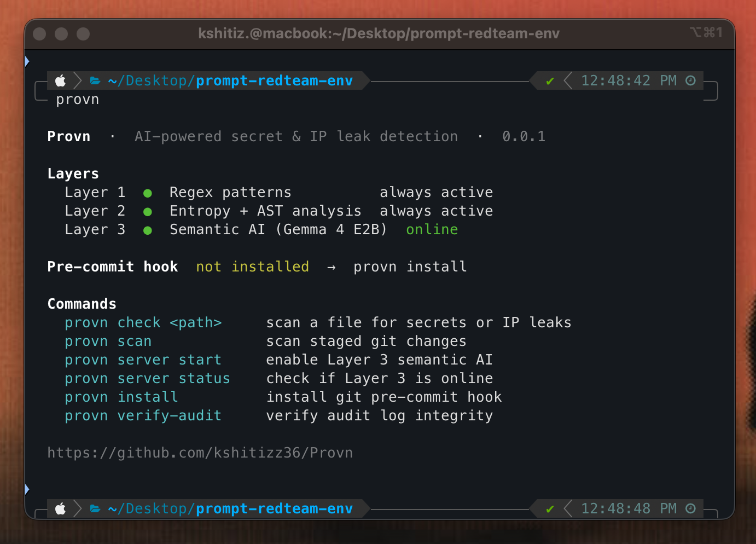Click the clock icon in the second prompt line

click(x=690, y=508)
